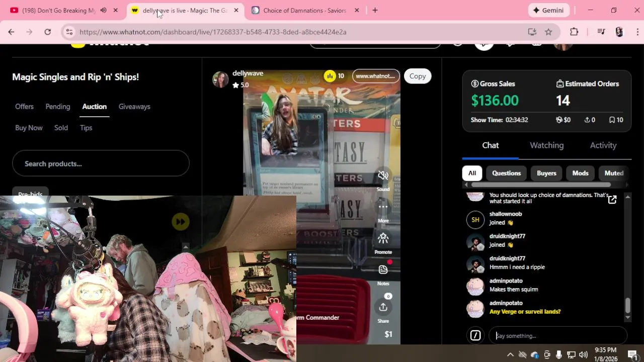This screenshot has width=644, height=362.
Task: Click the Copy button for the stream link
Action: click(418, 76)
